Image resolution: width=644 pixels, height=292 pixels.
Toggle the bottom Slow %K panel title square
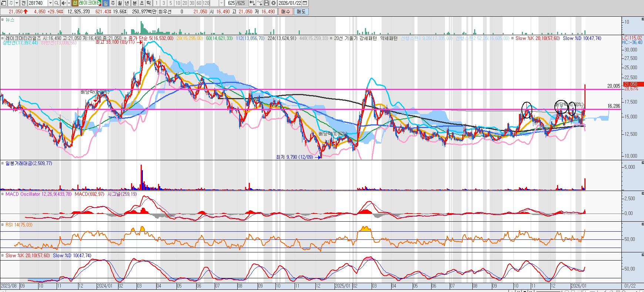tap(3, 255)
